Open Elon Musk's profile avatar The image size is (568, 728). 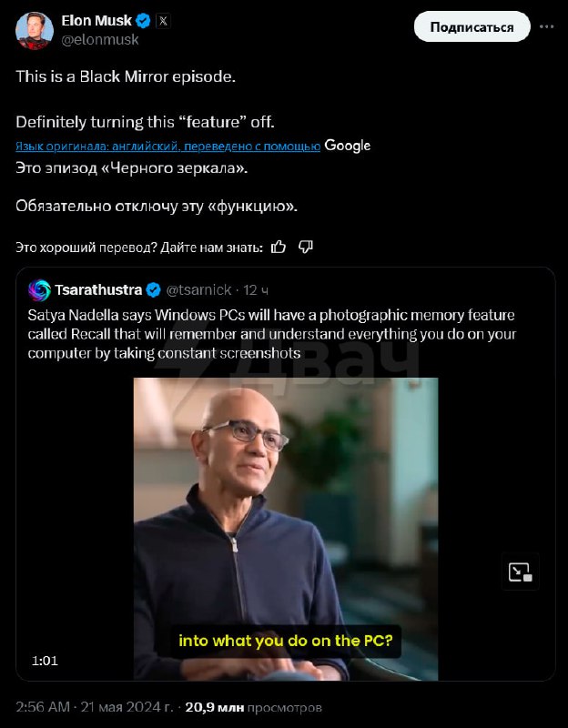[x=35, y=31]
